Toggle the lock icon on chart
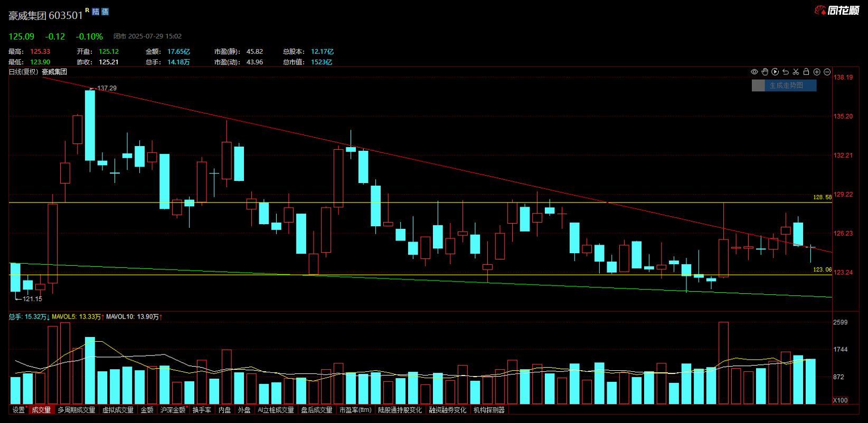The width and height of the screenshot is (868, 423). pyautogui.click(x=806, y=72)
